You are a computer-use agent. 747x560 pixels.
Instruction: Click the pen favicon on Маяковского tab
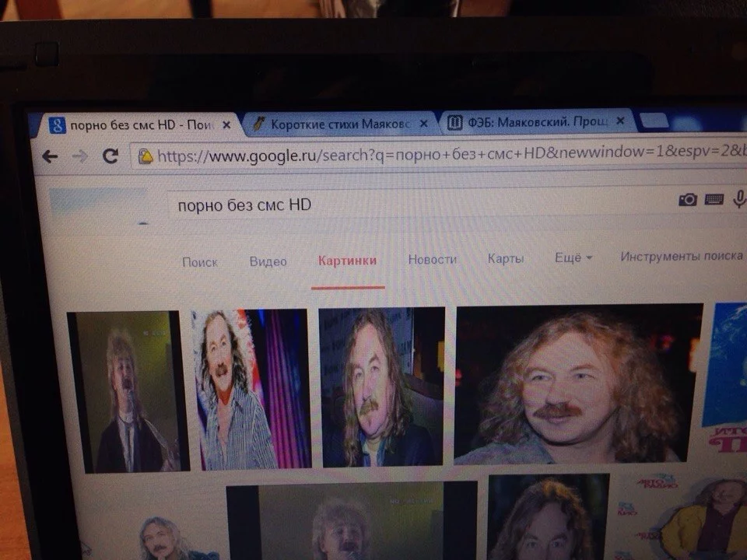258,124
